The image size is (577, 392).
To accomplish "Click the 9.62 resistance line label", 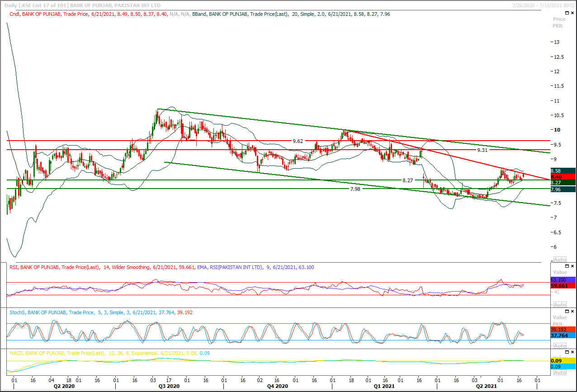I will [x=298, y=141].
